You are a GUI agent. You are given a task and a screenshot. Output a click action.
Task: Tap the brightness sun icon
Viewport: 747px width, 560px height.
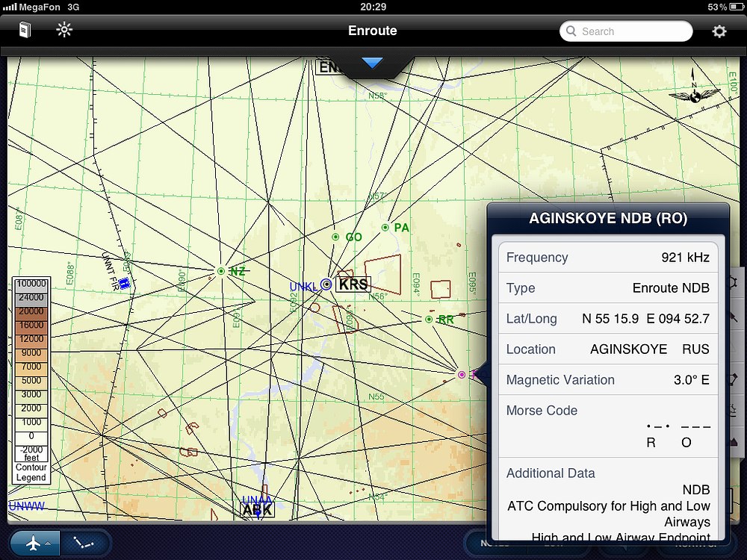64,31
